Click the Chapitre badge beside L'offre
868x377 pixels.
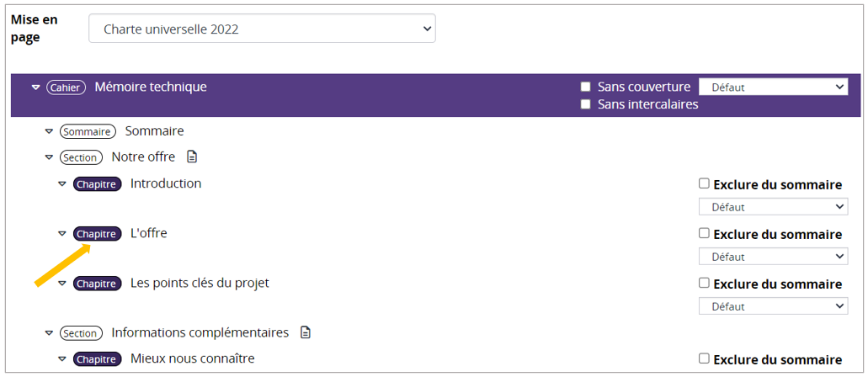click(x=97, y=234)
